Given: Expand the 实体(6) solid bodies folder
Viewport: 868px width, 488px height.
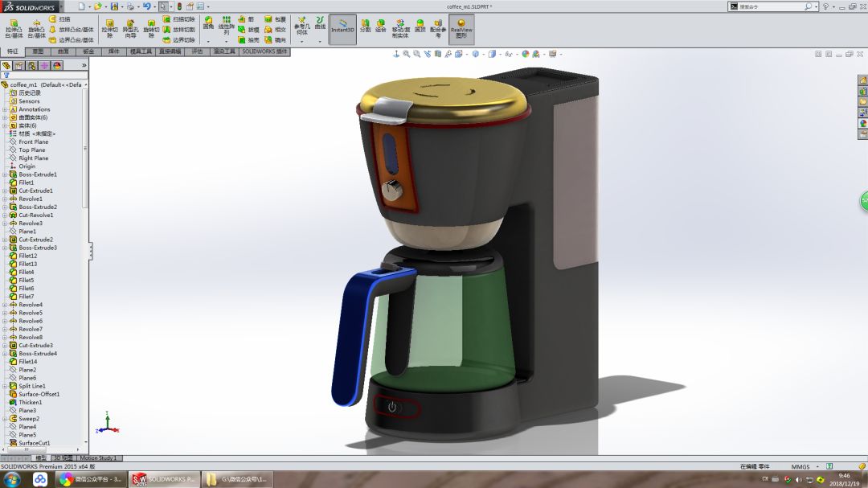Looking at the screenshot, I should pos(5,125).
